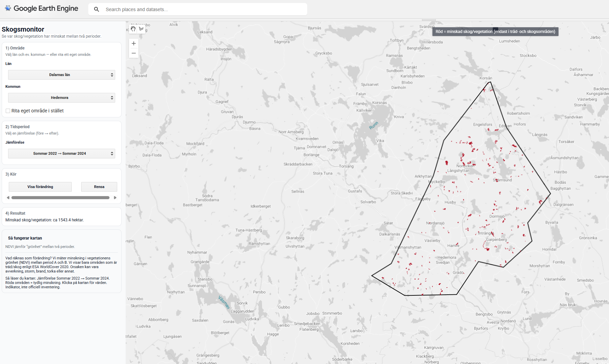The image size is (609, 364).
Task: Open the Län dropdown showing Dalarnas län
Action: (x=62, y=75)
